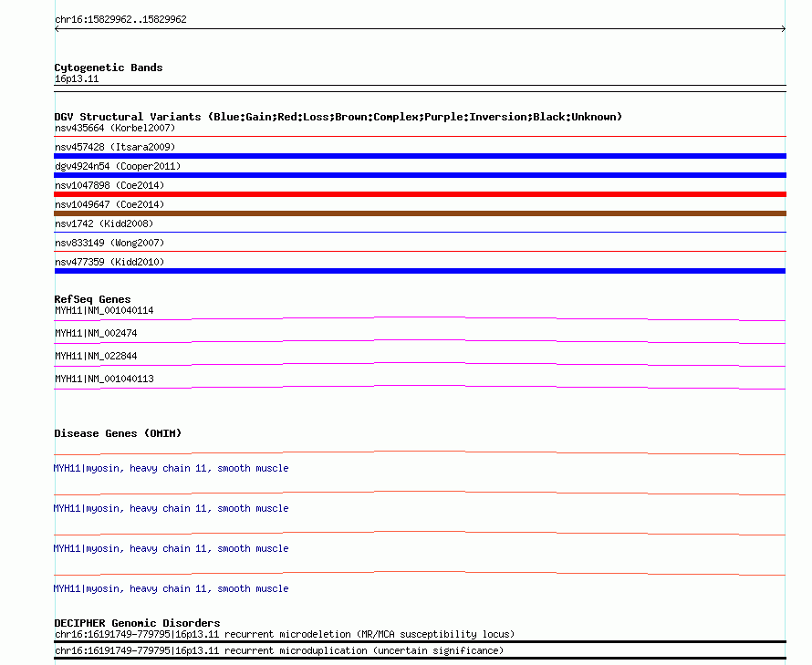Select transcript MYH11|NM_001040113
This screenshot has height=665, width=812.
click(x=104, y=379)
